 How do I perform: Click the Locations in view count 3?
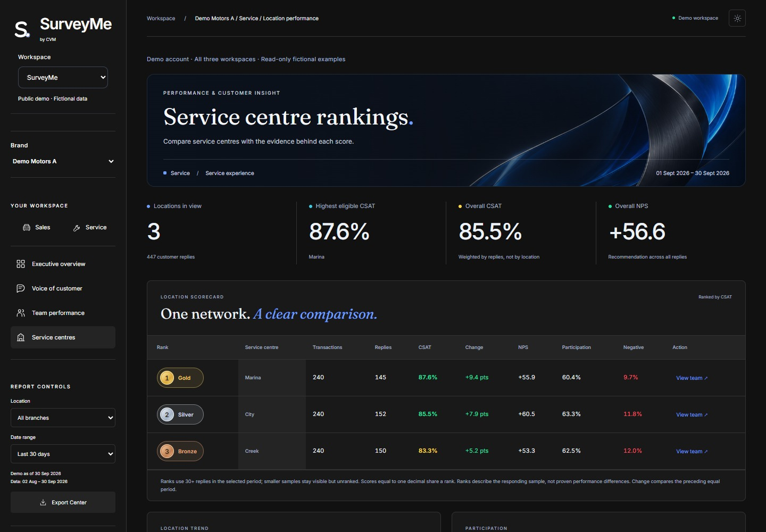point(154,231)
